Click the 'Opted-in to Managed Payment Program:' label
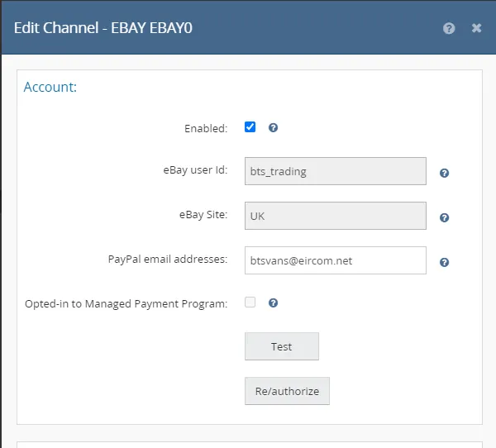The image size is (496, 448). coord(126,304)
